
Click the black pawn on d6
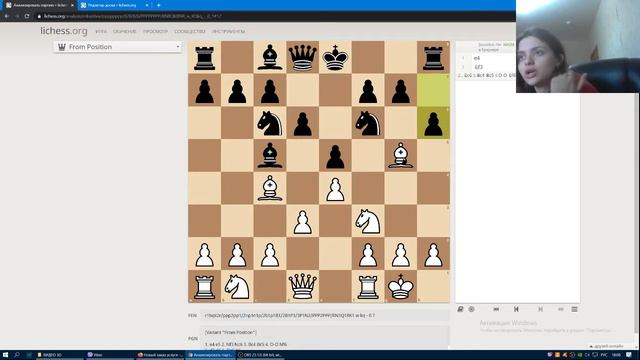click(302, 123)
